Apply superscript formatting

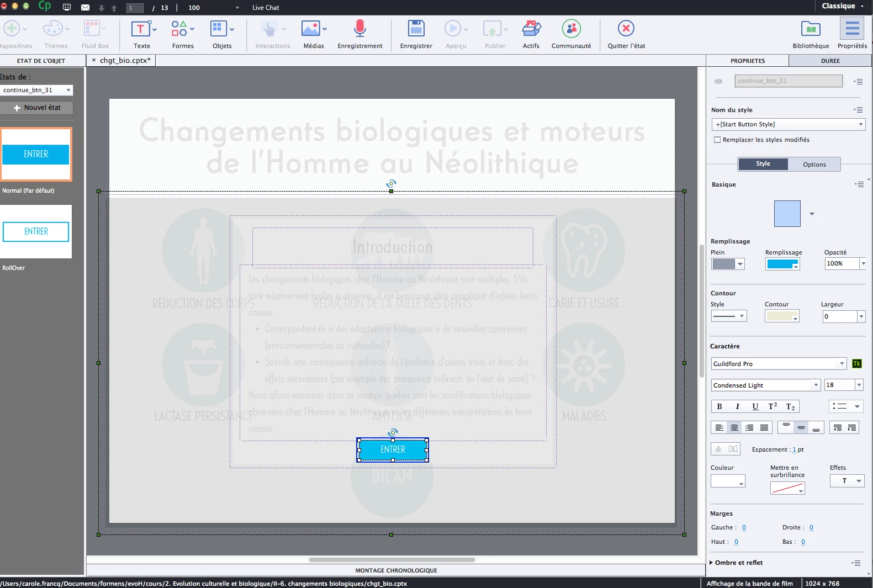pyautogui.click(x=773, y=406)
